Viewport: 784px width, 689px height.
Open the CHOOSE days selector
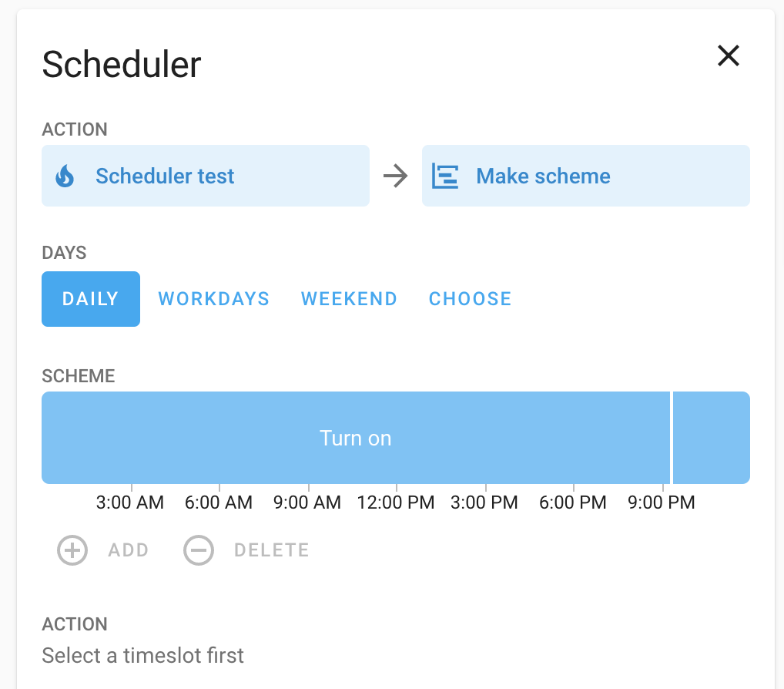click(x=470, y=299)
